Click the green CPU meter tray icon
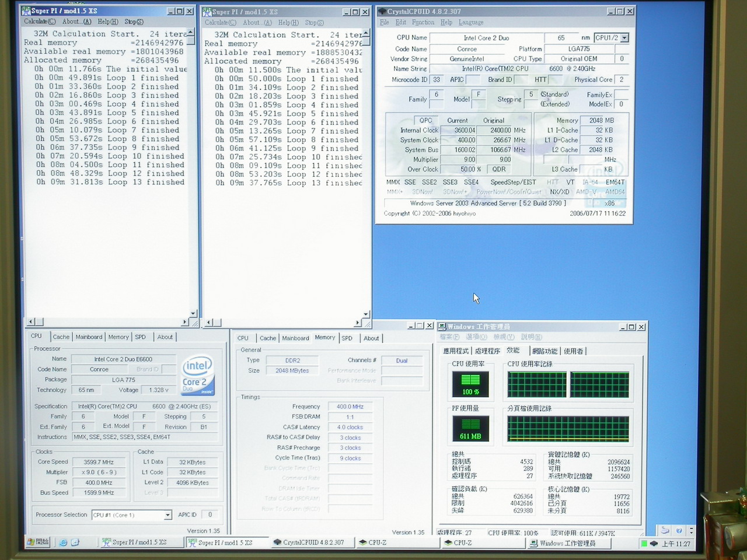 click(644, 544)
